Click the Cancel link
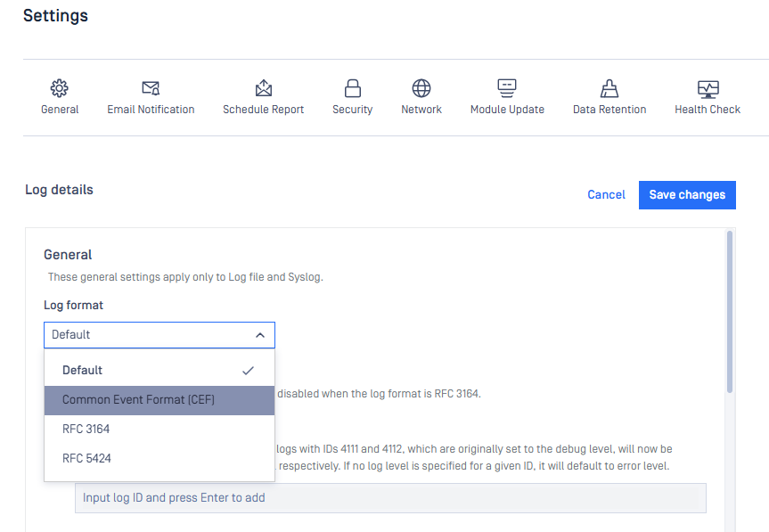769x532 pixels. [x=606, y=195]
